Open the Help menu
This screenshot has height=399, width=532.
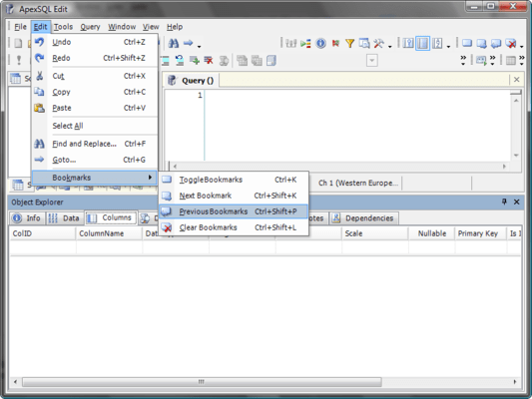175,27
